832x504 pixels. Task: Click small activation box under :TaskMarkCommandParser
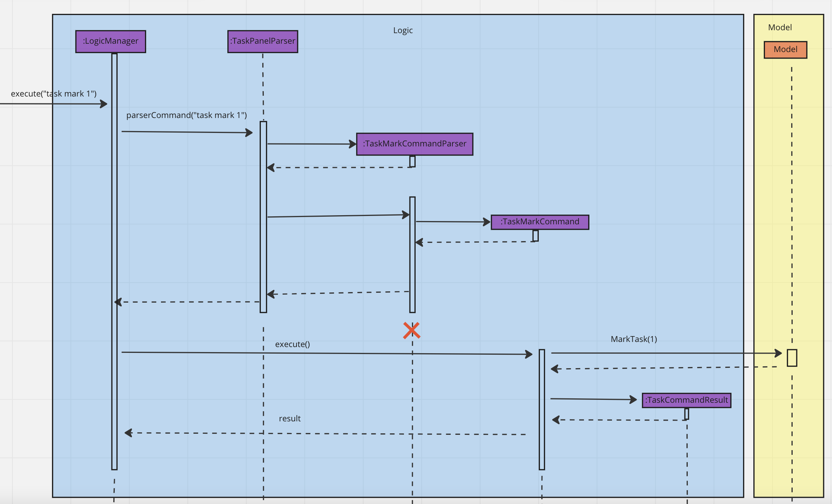412,161
